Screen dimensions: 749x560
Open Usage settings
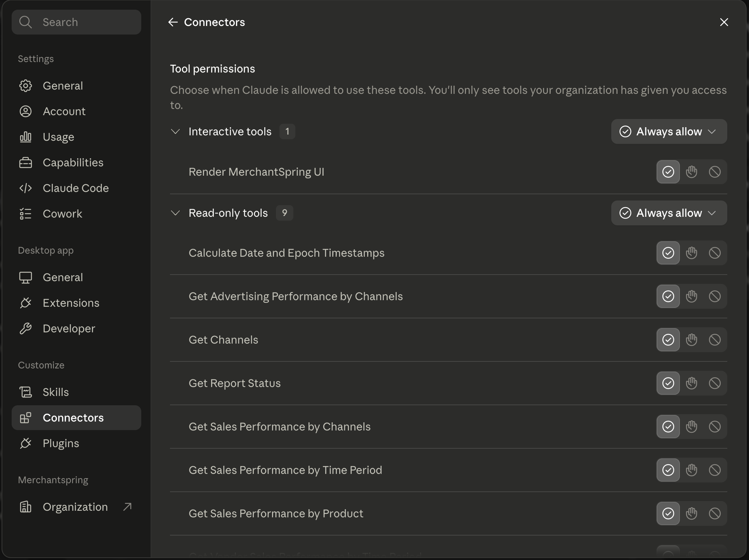coord(76,137)
